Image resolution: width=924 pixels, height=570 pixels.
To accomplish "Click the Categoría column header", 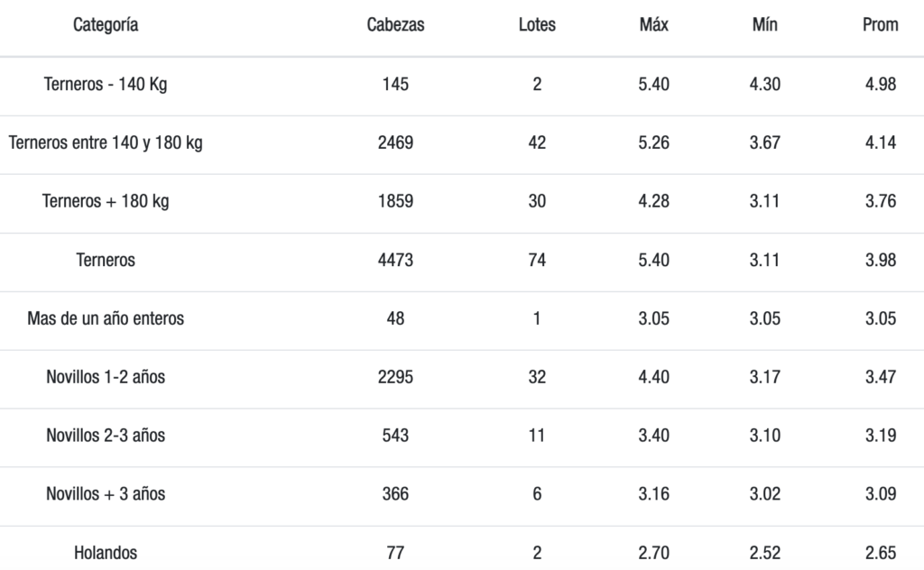I will pos(106,25).
